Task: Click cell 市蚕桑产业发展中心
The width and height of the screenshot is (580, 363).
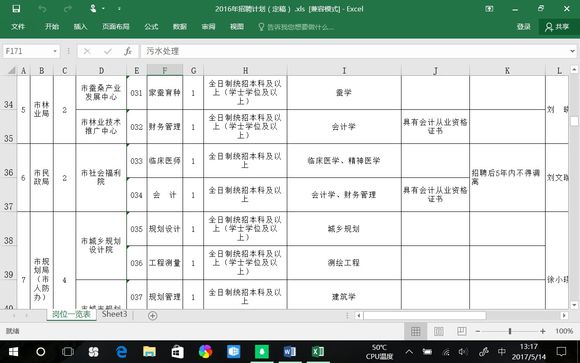Action: pyautogui.click(x=101, y=93)
